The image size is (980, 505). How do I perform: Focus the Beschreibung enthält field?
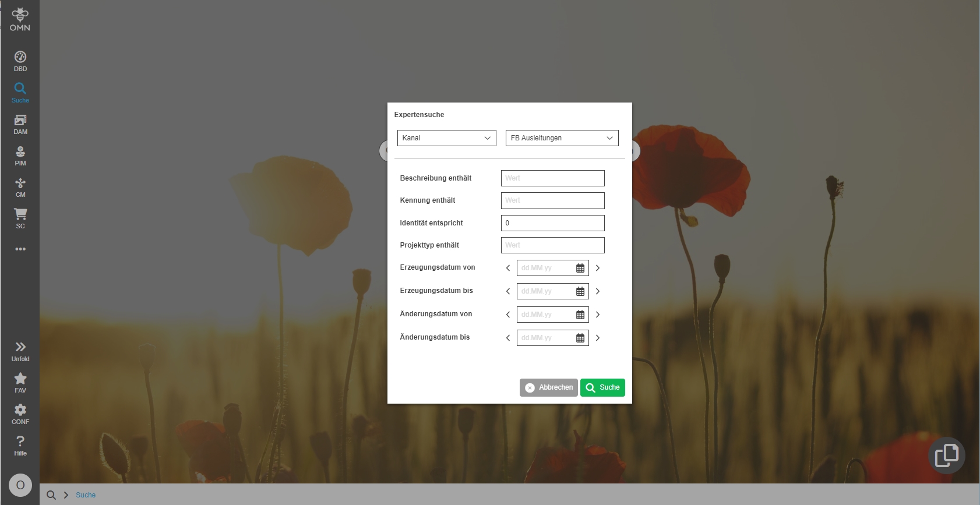[553, 178]
